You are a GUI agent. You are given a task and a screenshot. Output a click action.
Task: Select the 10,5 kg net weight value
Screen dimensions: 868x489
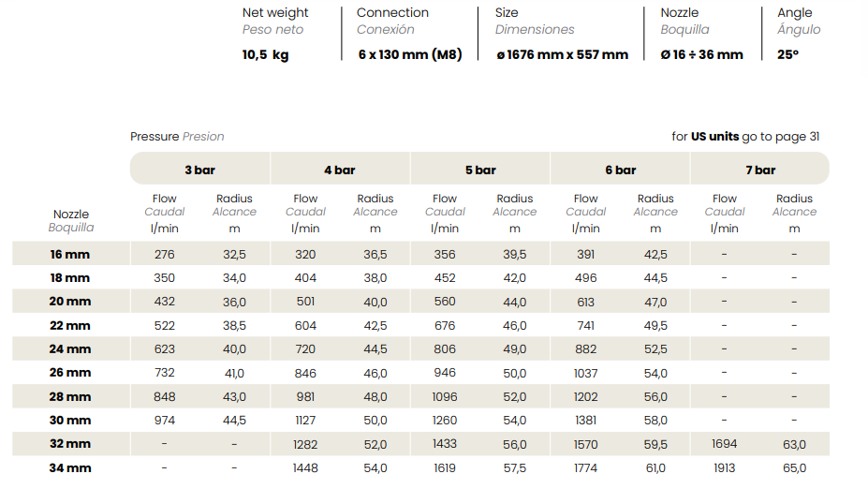pyautogui.click(x=265, y=54)
